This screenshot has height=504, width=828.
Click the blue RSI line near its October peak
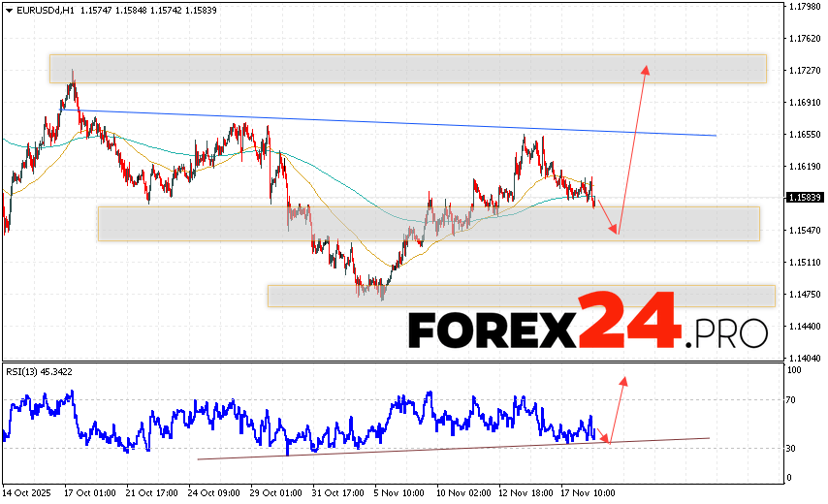(70, 394)
